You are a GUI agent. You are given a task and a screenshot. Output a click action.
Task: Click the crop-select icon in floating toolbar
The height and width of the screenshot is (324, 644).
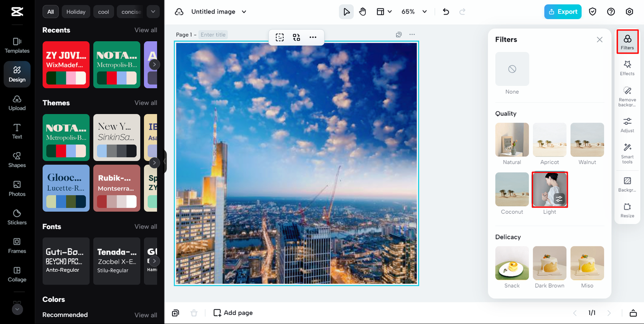pos(280,37)
